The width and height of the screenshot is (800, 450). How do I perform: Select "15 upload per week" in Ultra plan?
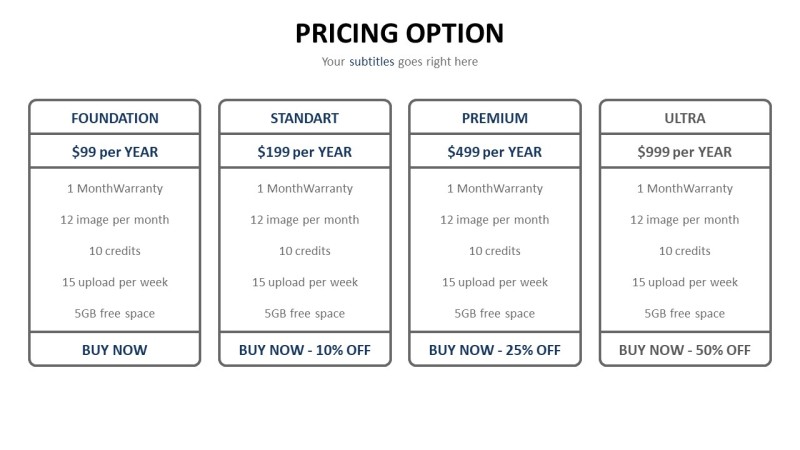(685, 282)
